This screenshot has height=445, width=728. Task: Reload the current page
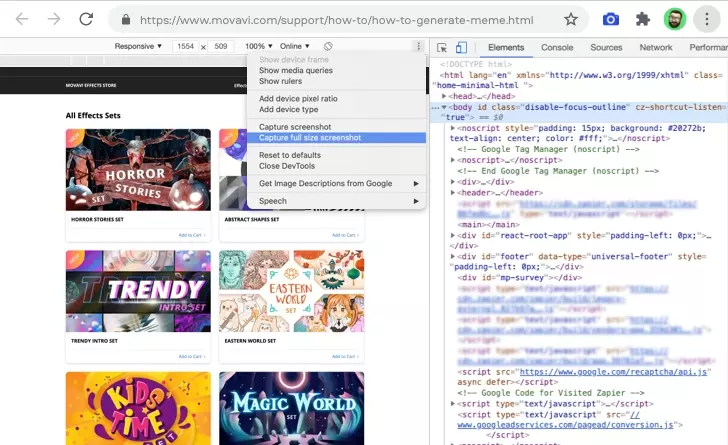coord(86,19)
